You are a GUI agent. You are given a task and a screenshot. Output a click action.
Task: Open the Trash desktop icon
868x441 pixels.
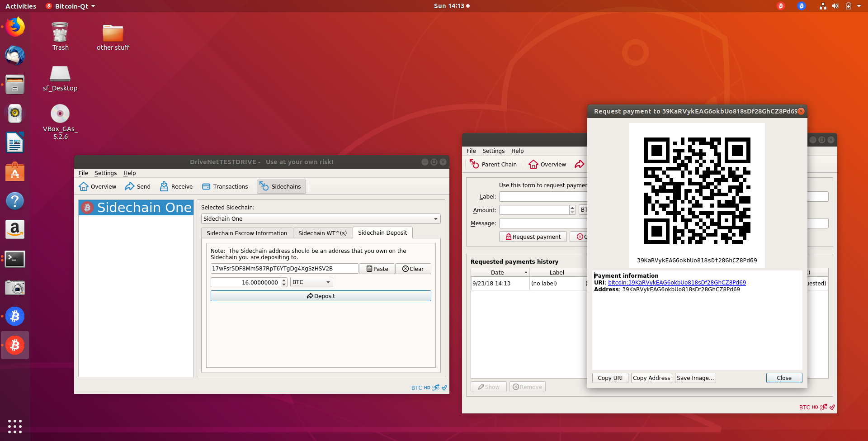[60, 36]
